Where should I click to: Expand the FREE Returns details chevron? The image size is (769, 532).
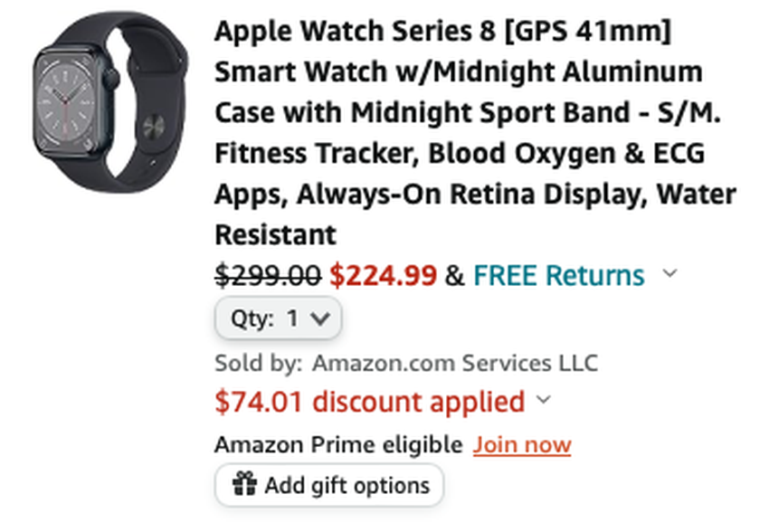669,274
